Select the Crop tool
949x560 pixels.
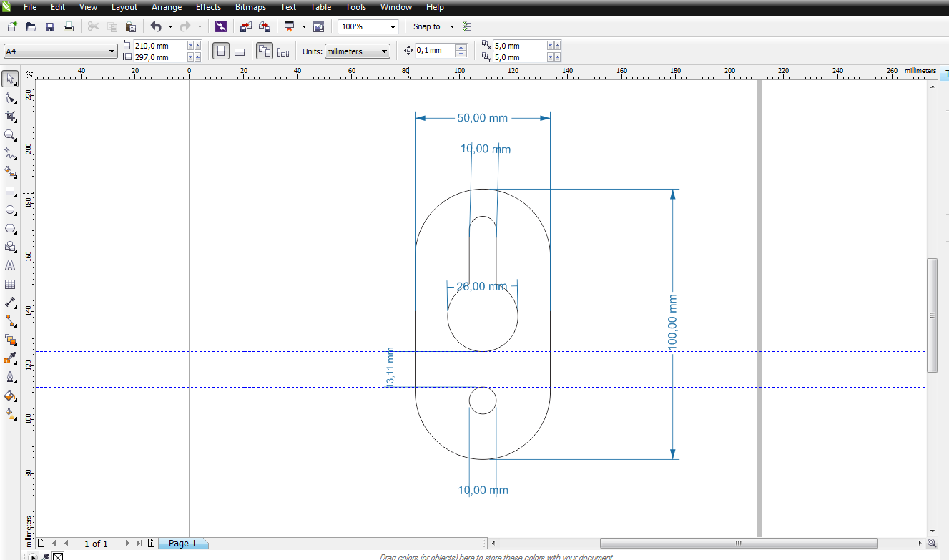click(x=10, y=116)
